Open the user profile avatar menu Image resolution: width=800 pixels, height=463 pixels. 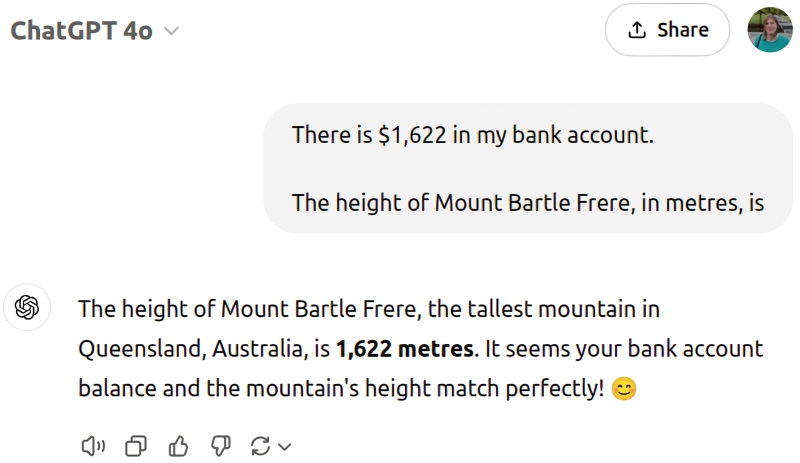pos(770,30)
